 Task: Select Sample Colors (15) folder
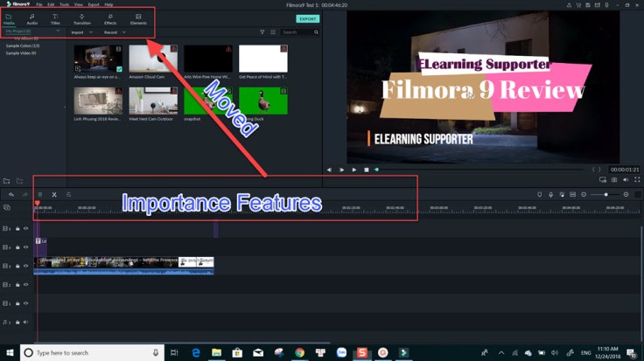click(23, 45)
